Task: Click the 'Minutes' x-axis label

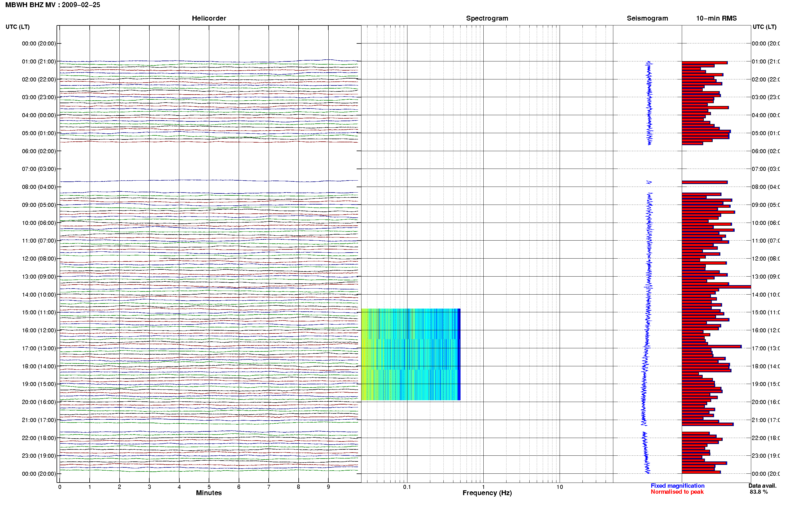Action: [x=209, y=493]
